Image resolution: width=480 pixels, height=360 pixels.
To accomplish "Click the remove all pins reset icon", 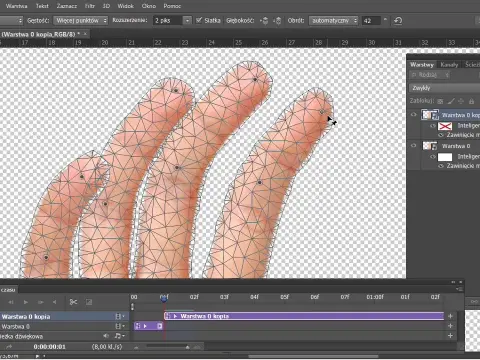I will tap(398, 21).
